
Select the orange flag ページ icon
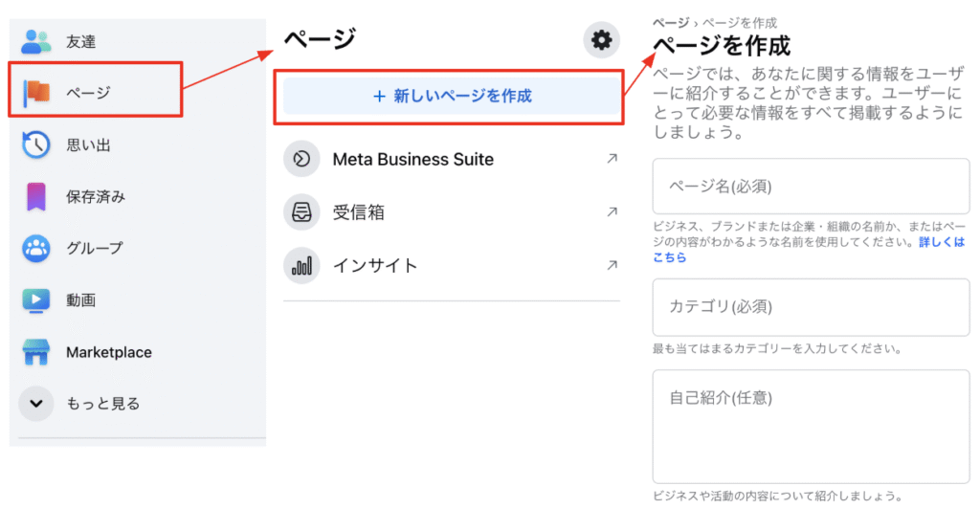(36, 93)
